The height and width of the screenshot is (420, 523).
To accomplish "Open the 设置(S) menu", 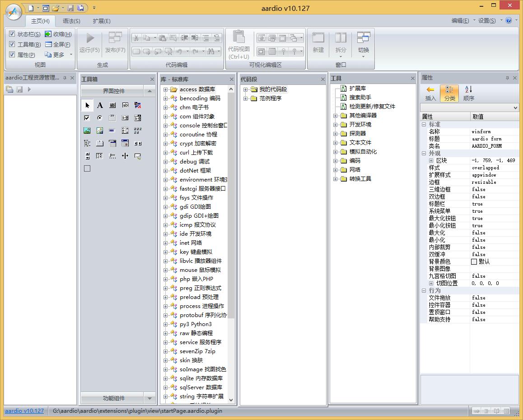I will point(487,21).
